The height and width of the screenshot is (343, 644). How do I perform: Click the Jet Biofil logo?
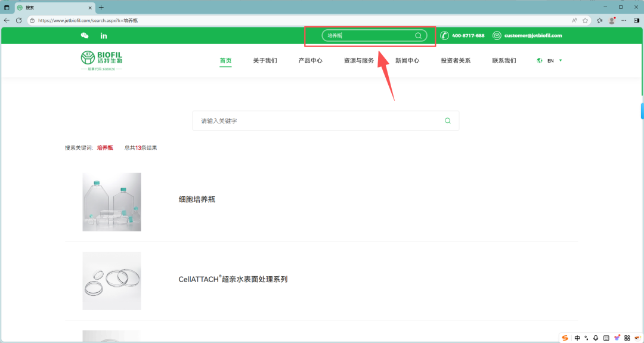pos(101,60)
